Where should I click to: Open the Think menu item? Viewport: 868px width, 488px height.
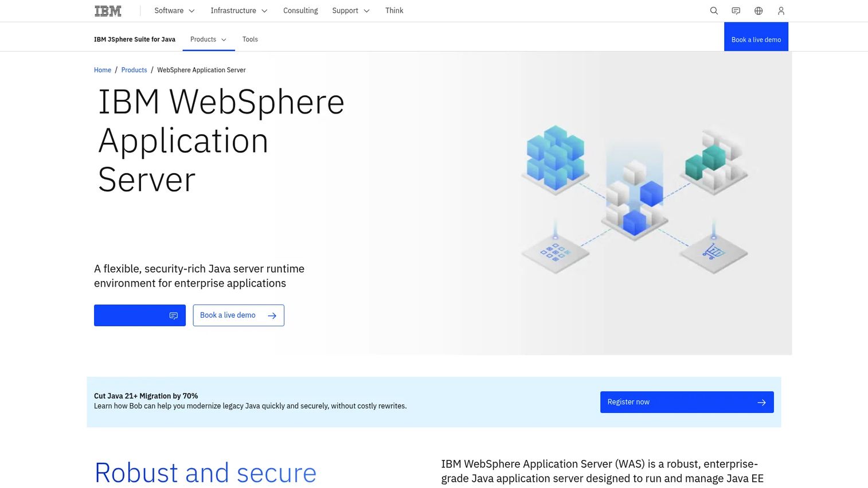click(394, 11)
